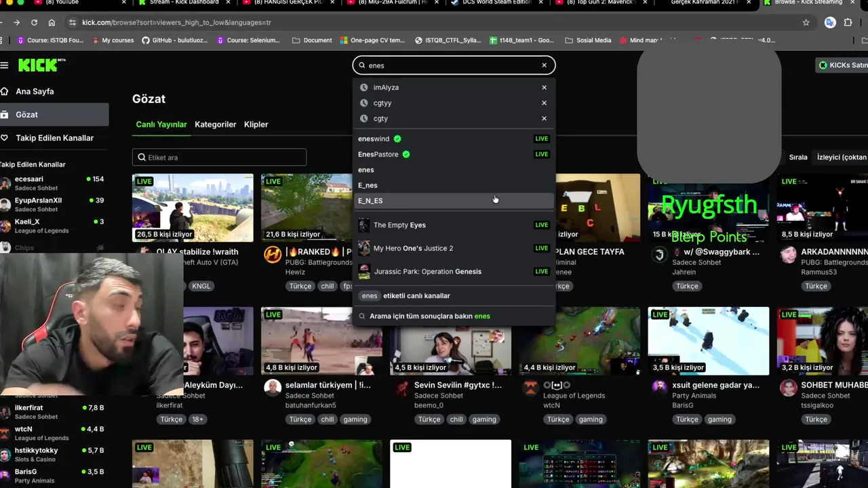Open Gözat in sidebar

[54, 115]
